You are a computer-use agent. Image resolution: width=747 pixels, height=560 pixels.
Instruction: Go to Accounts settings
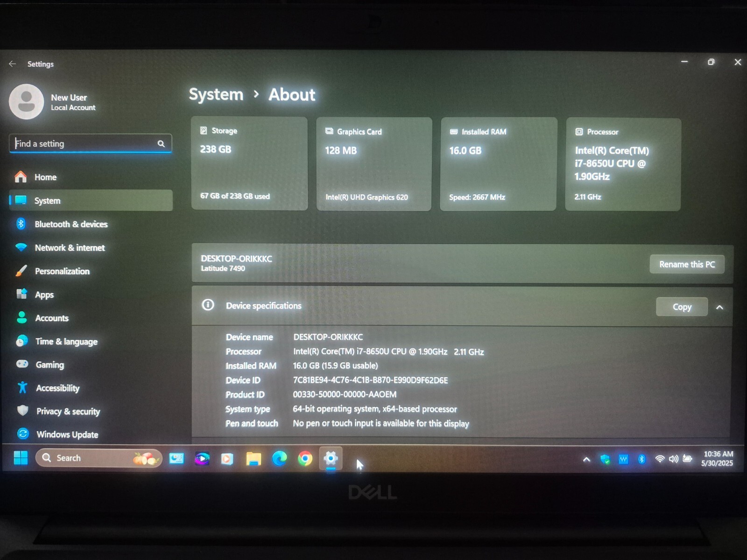coord(91,318)
